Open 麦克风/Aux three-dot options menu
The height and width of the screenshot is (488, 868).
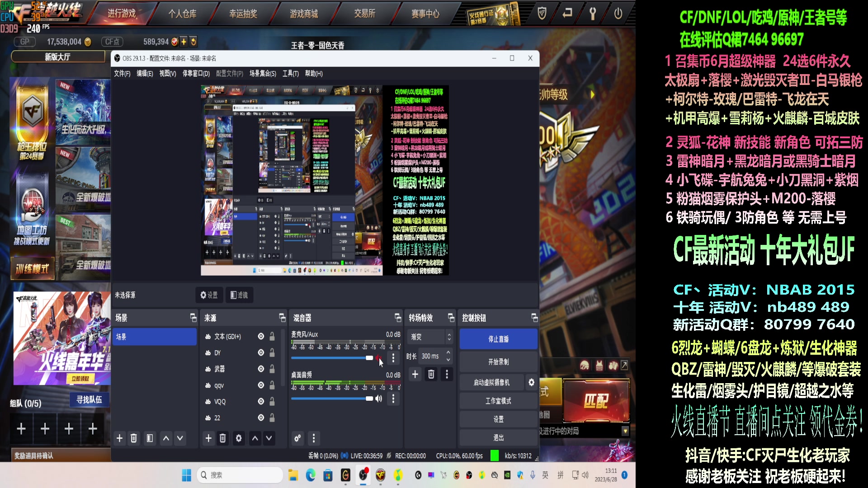tap(393, 358)
